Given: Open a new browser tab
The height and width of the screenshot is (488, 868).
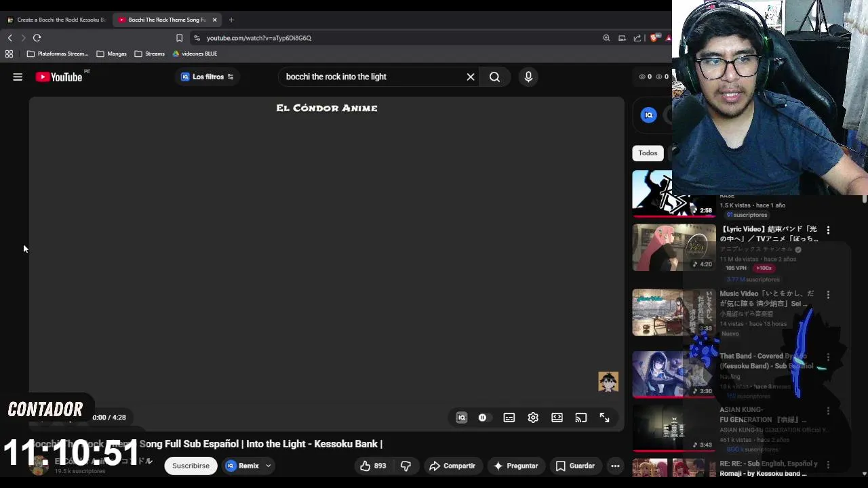Looking at the screenshot, I should 231,20.
